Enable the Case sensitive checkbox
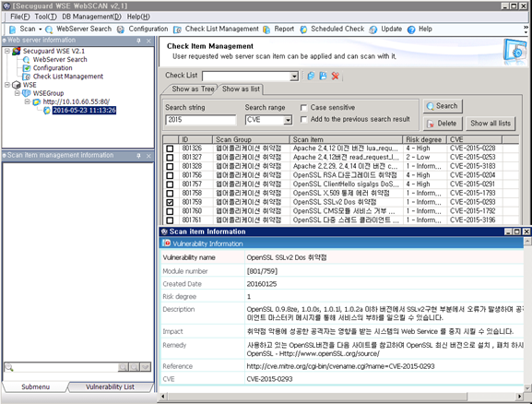The height and width of the screenshot is (404, 532). pyautogui.click(x=303, y=108)
